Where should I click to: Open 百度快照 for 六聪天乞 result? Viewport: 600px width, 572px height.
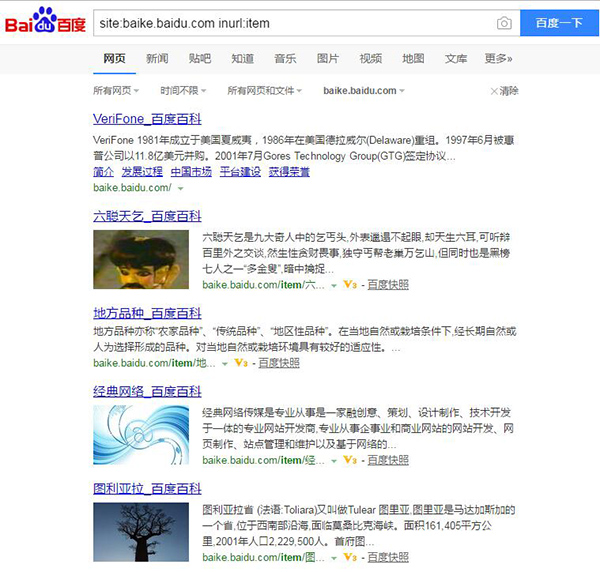pyautogui.click(x=388, y=285)
